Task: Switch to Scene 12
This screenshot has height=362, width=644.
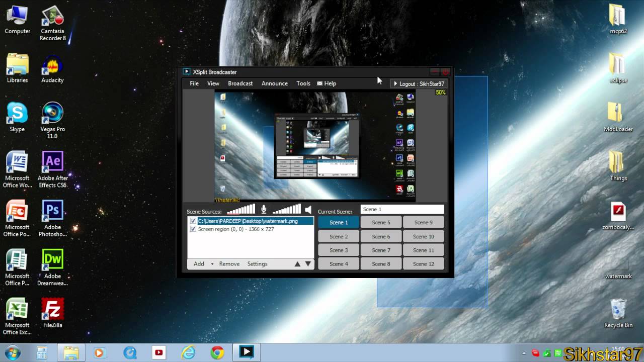Action: tap(424, 264)
